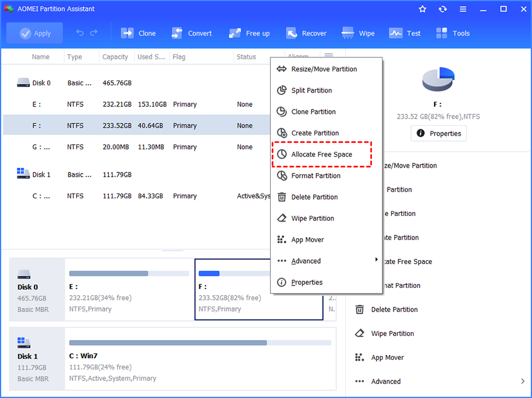
Task: Click the refresh icon in title bar
Action: coord(443,9)
